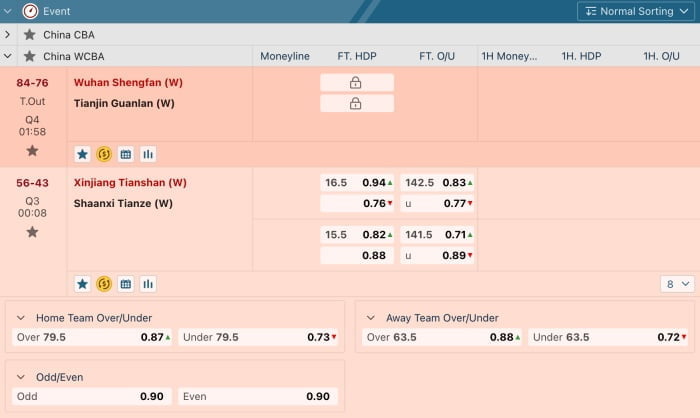The width and height of the screenshot is (700, 418).
Task: Open scoreboard icon in Wuhan match row
Action: point(126,155)
